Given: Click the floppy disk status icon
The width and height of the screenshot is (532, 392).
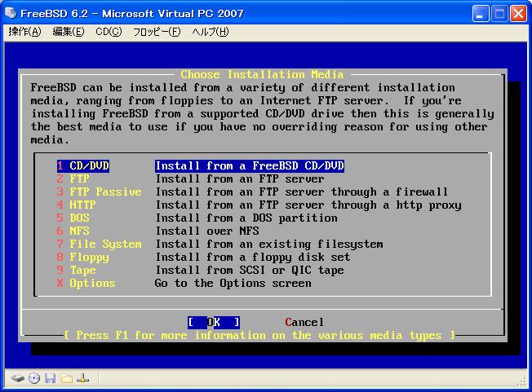Looking at the screenshot, I should tap(51, 378).
